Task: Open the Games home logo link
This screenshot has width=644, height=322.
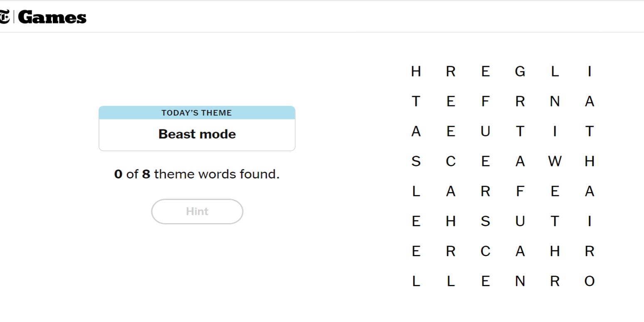Action: click(x=52, y=17)
